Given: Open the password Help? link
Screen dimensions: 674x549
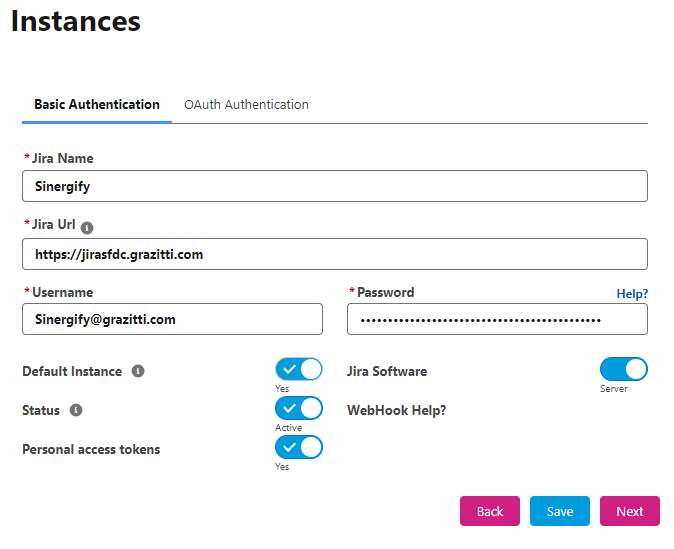Looking at the screenshot, I should pyautogui.click(x=632, y=294).
